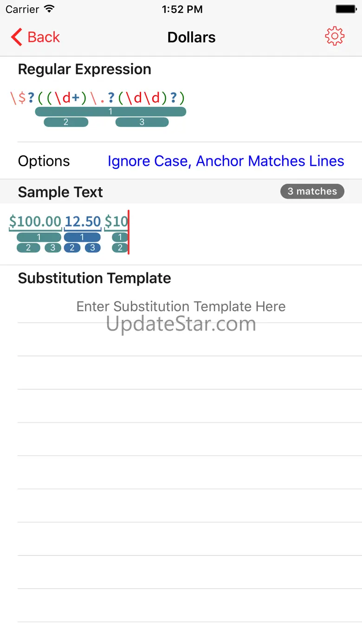Open settings via the gear icon

[335, 37]
